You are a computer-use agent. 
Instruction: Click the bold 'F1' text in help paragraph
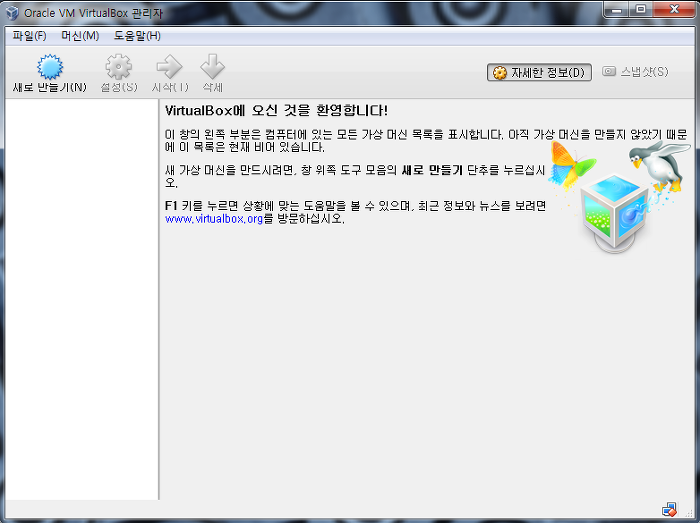[x=171, y=206]
